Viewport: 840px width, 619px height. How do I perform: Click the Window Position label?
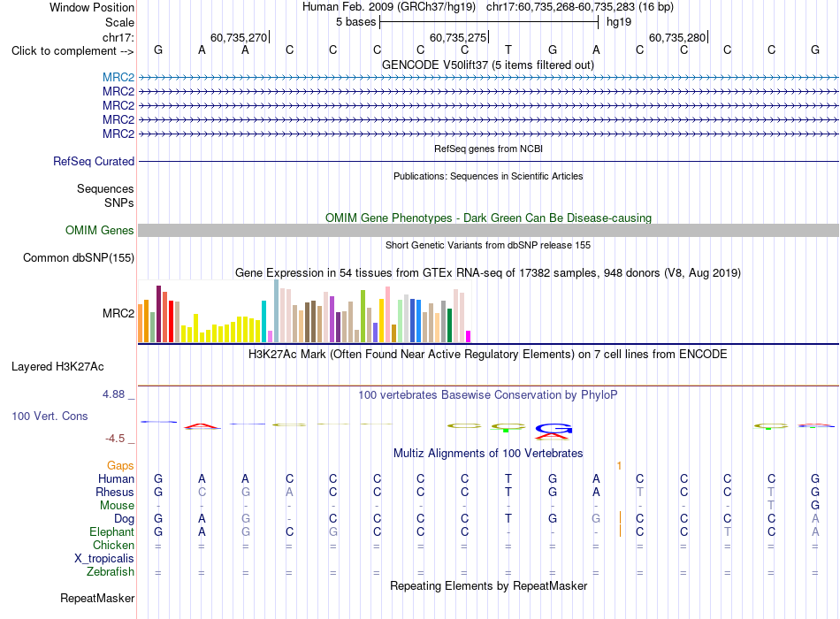[x=92, y=7]
